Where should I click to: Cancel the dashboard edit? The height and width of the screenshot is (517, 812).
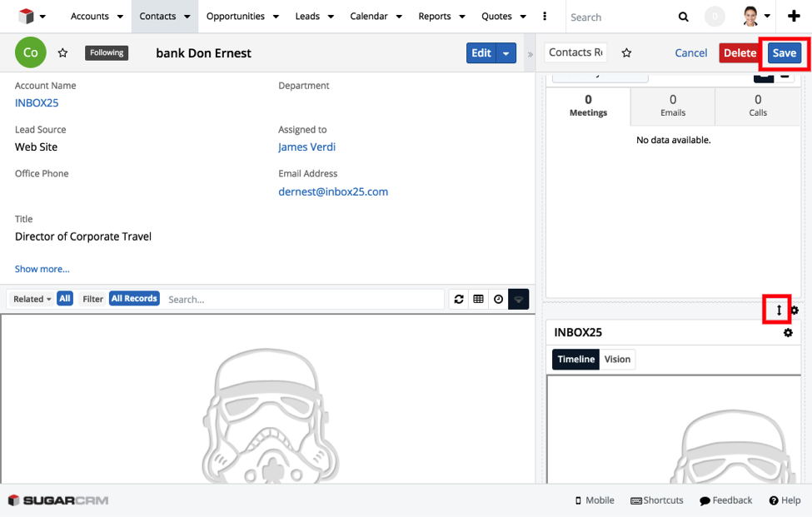click(690, 52)
